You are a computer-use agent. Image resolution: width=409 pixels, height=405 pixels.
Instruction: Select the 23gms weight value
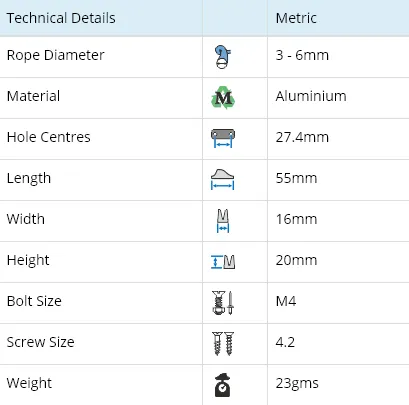(297, 384)
